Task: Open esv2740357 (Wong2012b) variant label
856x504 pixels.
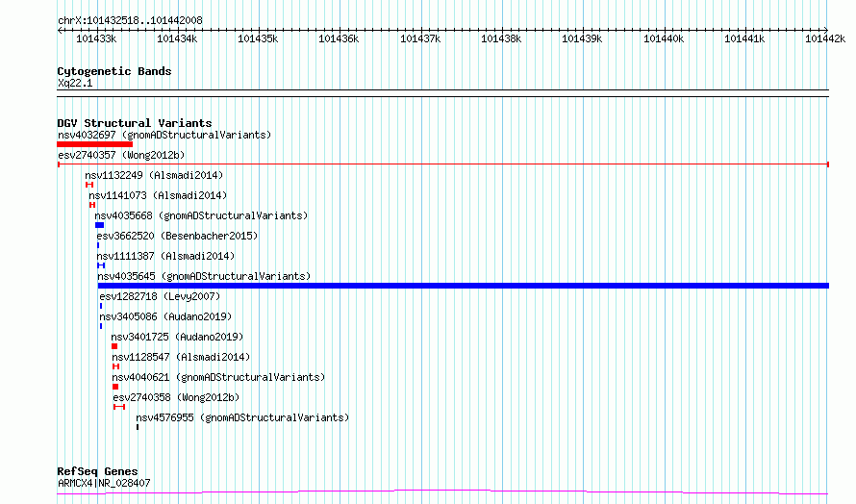Action: click(121, 155)
